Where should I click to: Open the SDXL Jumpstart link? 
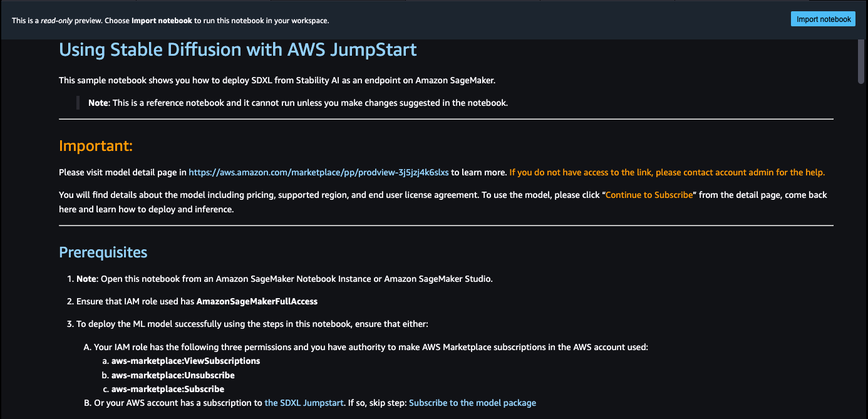click(x=304, y=403)
